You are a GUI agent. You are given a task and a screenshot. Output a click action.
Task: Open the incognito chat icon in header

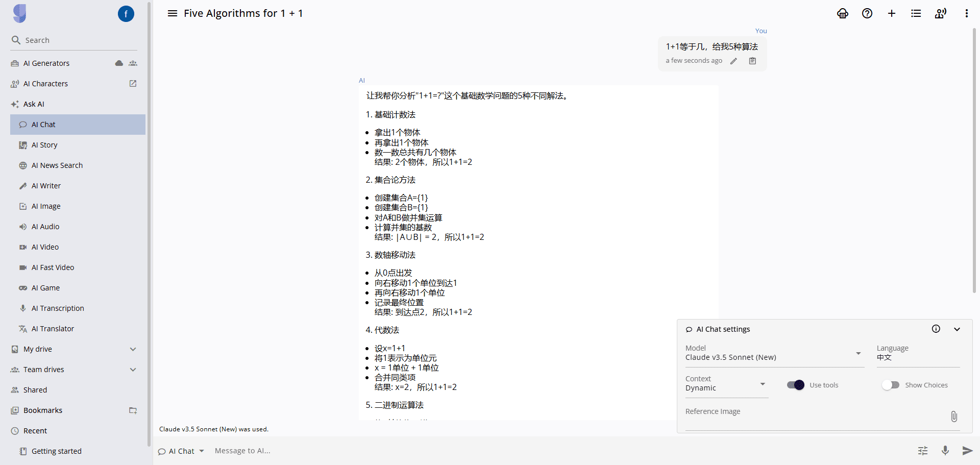843,14
